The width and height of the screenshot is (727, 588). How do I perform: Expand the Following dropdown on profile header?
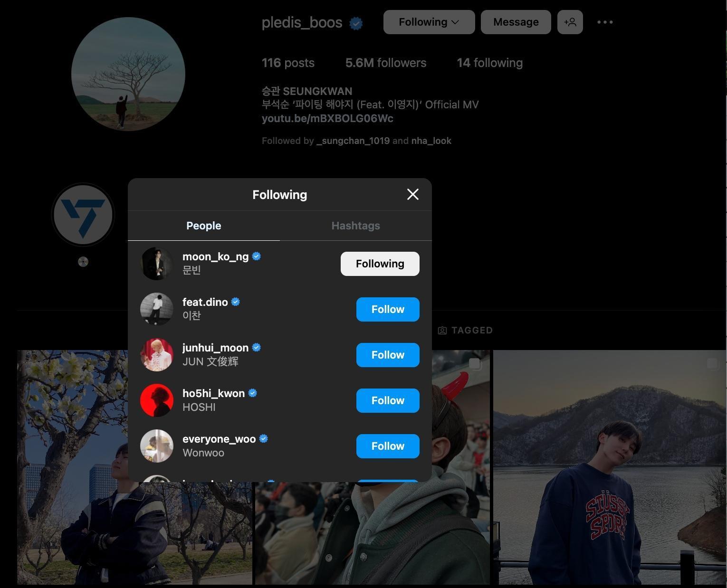point(429,22)
